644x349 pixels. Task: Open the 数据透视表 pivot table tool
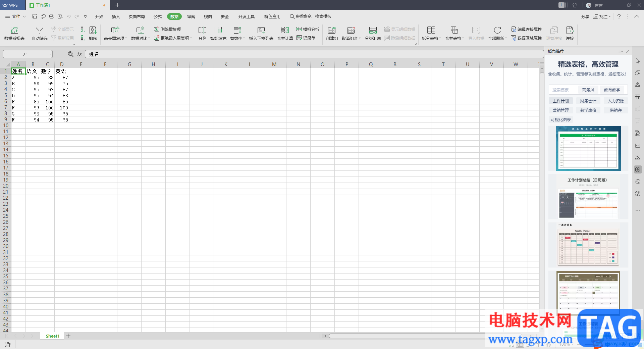[14, 34]
